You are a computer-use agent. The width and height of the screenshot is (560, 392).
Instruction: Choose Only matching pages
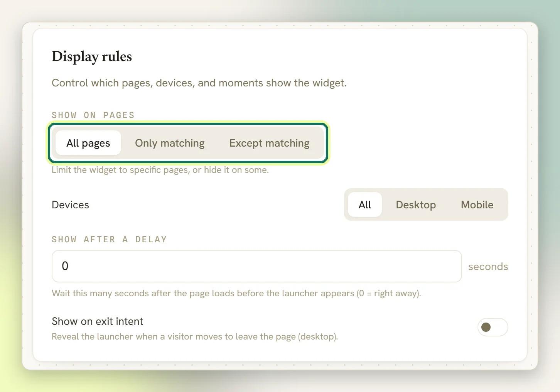170,143
